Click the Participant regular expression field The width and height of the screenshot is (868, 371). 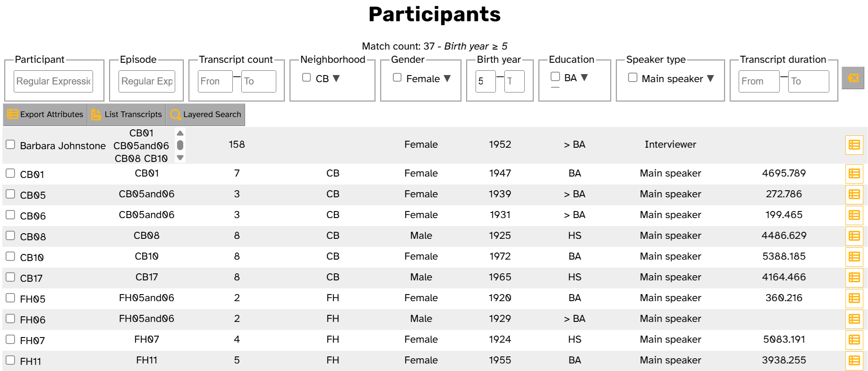pos(53,81)
